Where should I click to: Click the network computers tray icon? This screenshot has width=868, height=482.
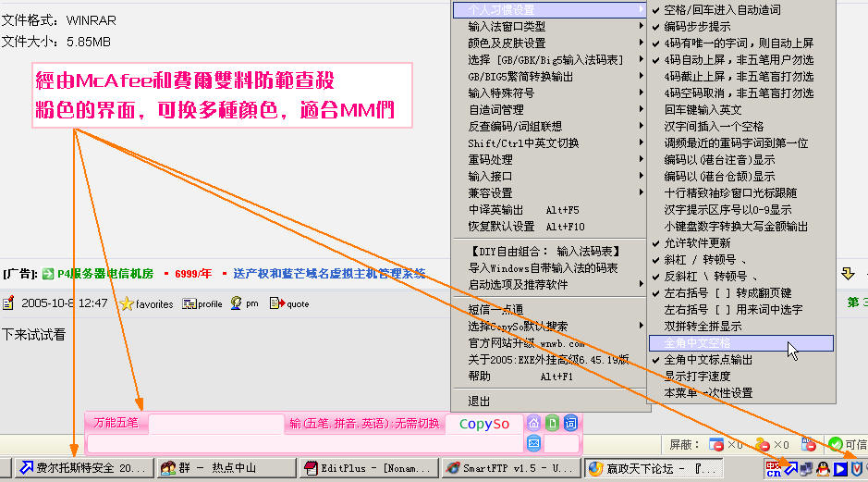coord(807,469)
